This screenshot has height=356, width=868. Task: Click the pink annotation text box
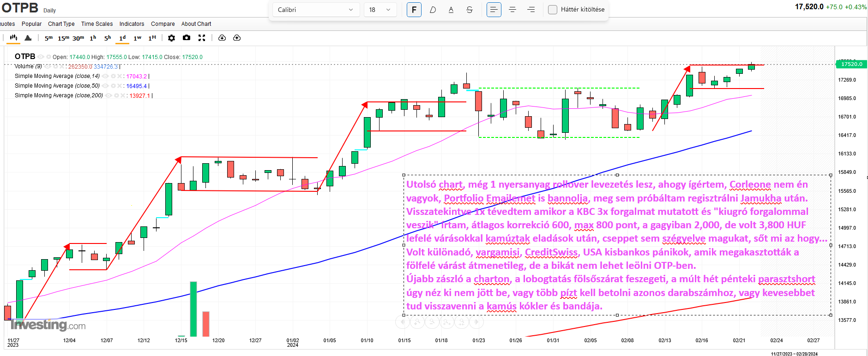(x=617, y=245)
